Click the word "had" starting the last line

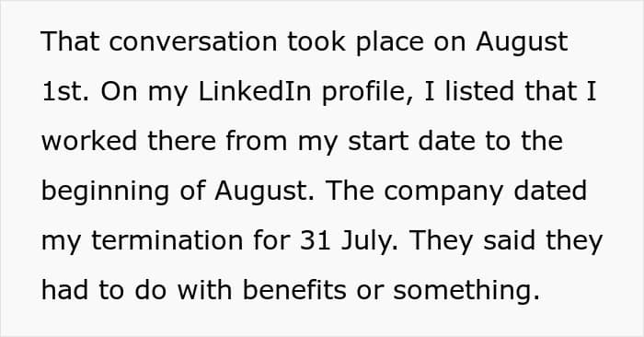[x=64, y=291]
